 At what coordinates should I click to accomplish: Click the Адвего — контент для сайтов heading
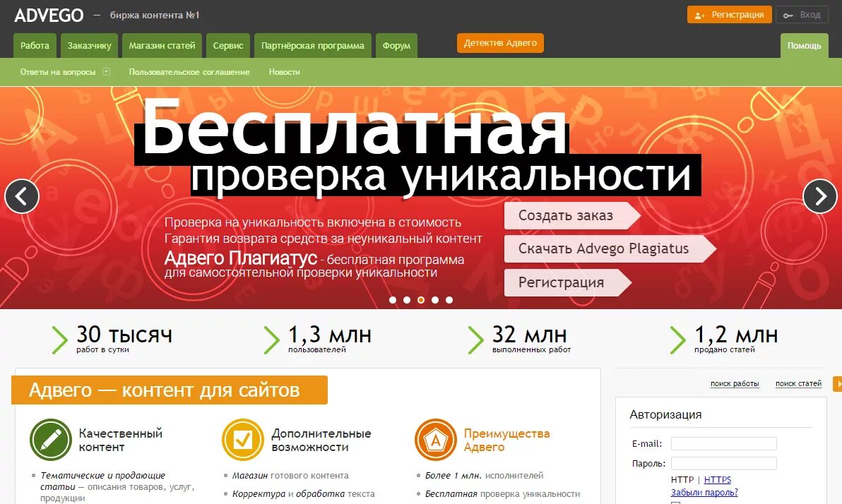click(169, 390)
